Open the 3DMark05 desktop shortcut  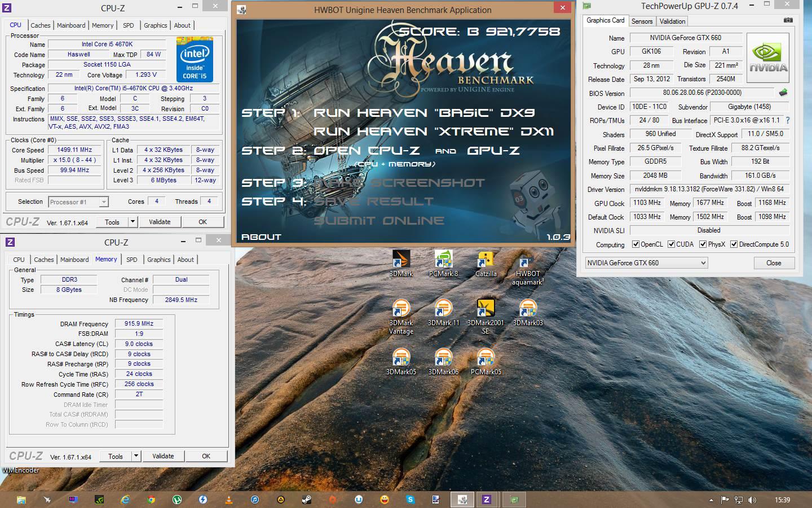(401, 362)
